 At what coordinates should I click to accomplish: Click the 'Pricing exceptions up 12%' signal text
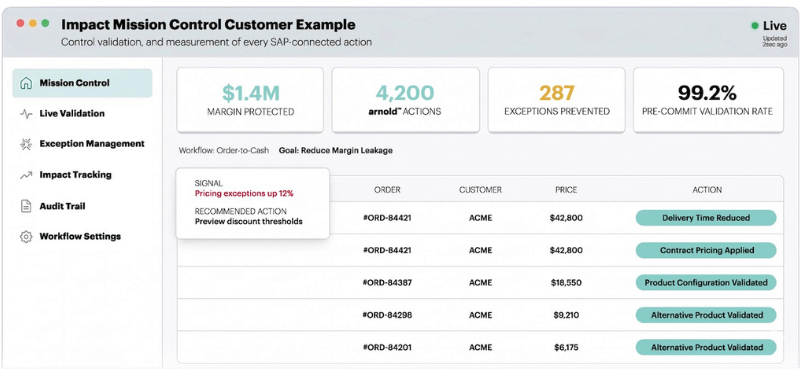pos(244,194)
